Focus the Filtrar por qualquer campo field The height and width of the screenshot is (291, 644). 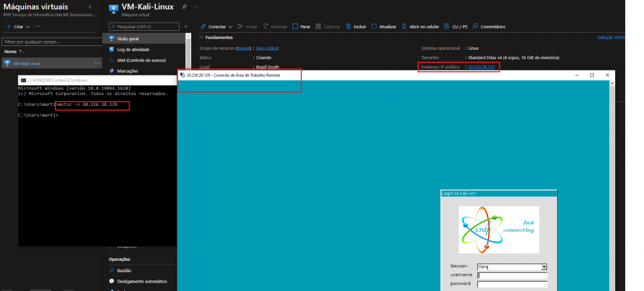tap(52, 42)
